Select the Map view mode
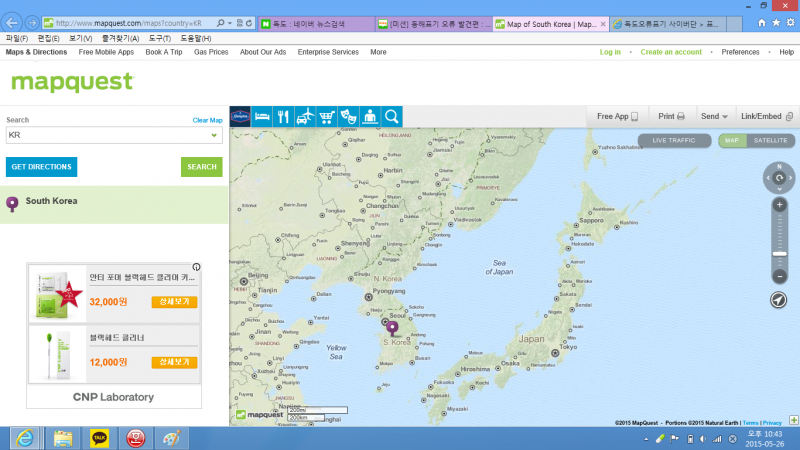 [x=733, y=141]
